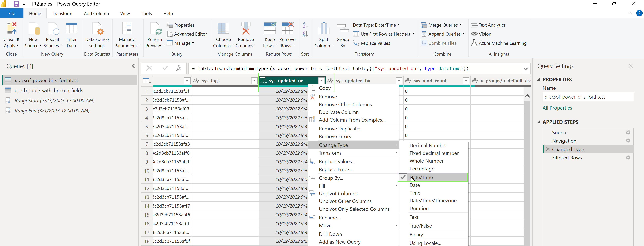Click the Keep Rows icon
Viewport: 644px width, 246px height.
pos(270,28)
